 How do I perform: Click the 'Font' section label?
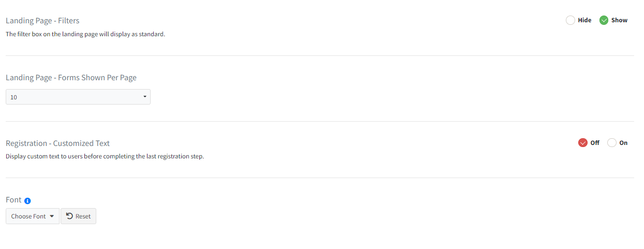pyautogui.click(x=13, y=200)
